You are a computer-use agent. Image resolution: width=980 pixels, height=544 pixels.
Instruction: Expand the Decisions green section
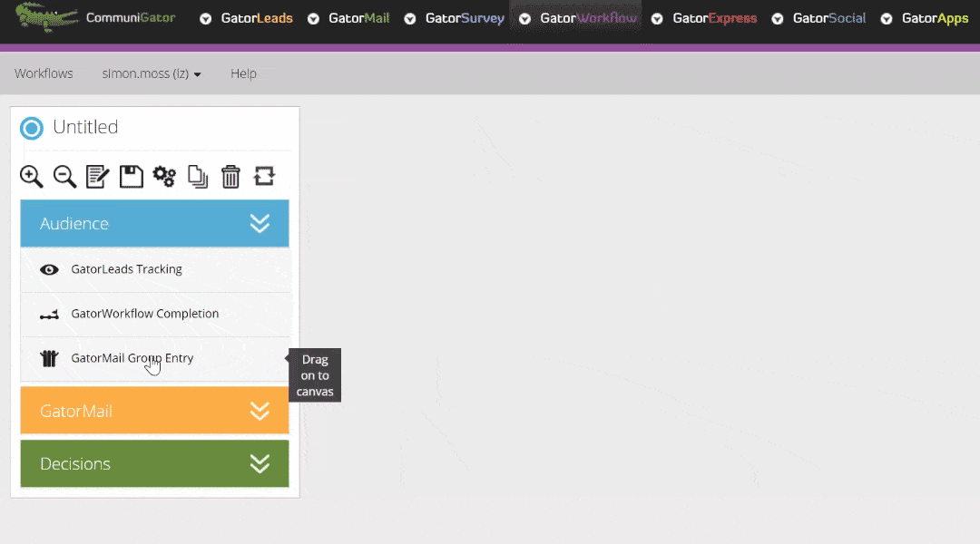[260, 464]
